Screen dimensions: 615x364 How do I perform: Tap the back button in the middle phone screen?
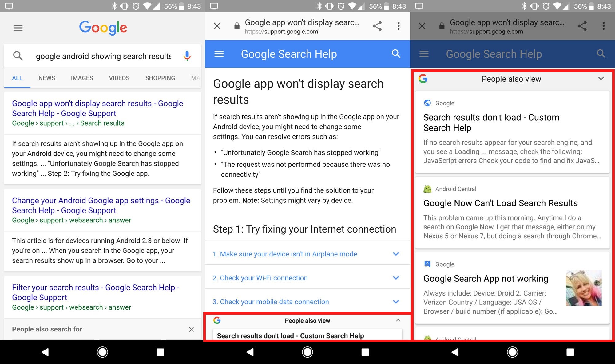pos(250,352)
